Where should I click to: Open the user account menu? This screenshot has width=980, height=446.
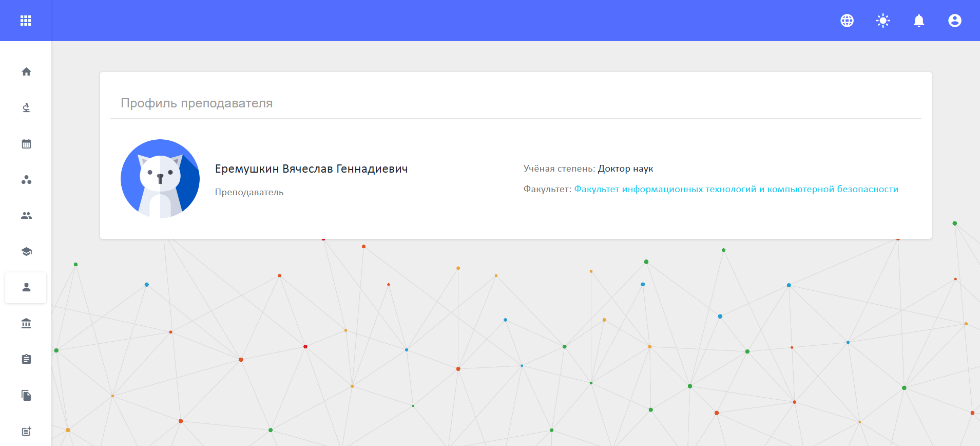pos(955,21)
